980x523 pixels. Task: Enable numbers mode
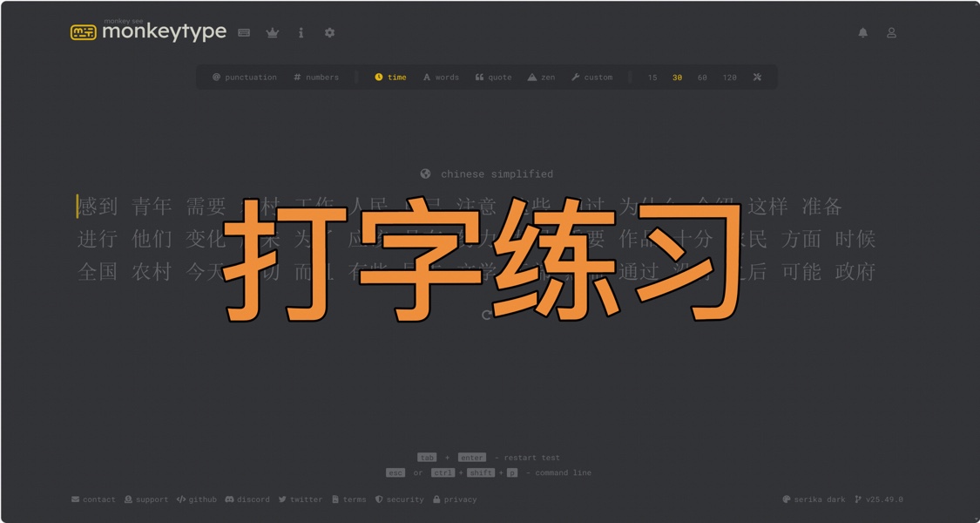(317, 77)
